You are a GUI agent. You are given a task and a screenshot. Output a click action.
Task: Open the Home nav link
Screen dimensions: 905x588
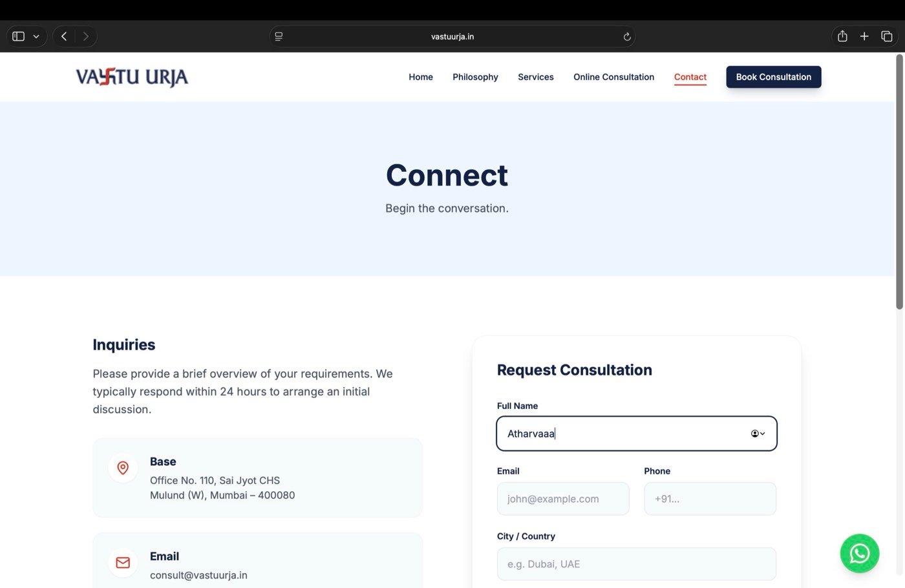[421, 77]
